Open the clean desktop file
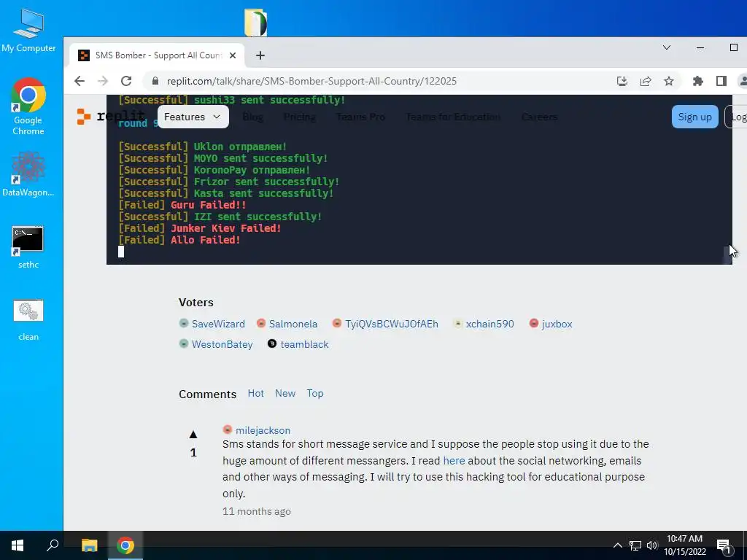Viewport: 747px width, 560px height. [x=28, y=320]
